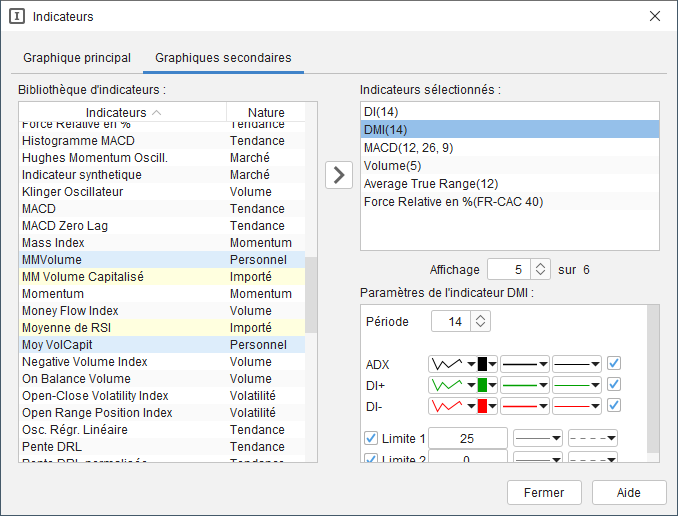This screenshot has height=516, width=678.
Task: Select the Graphiques secondaires tab
Action: [x=223, y=58]
